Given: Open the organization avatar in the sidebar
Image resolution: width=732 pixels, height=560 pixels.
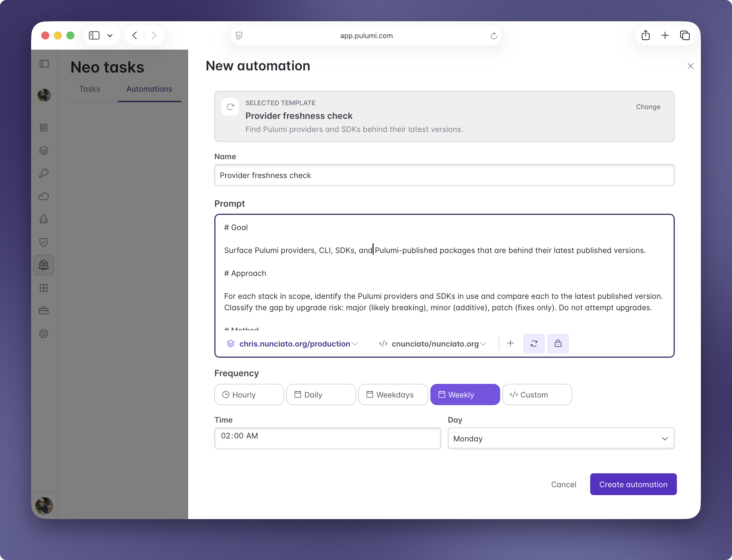Looking at the screenshot, I should (x=44, y=95).
